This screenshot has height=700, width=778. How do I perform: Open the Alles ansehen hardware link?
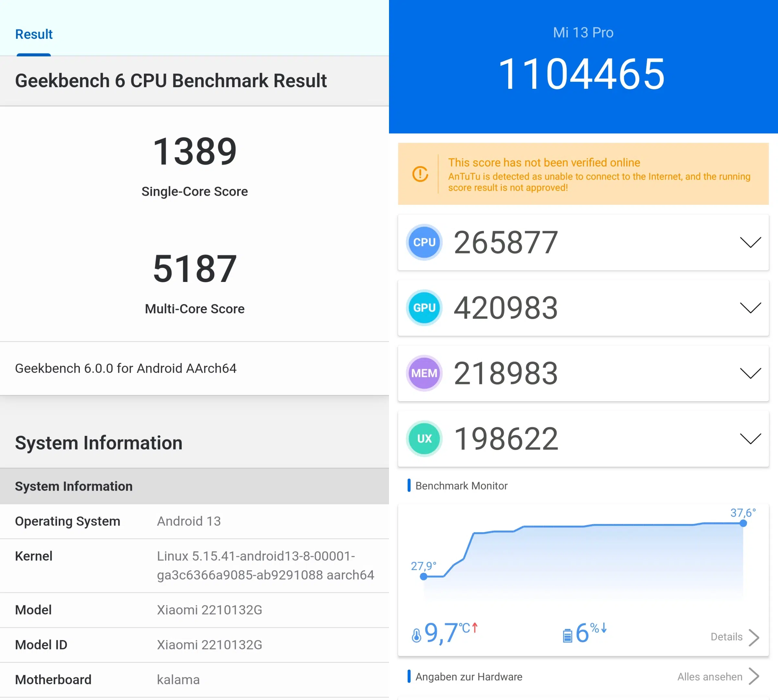tap(718, 677)
